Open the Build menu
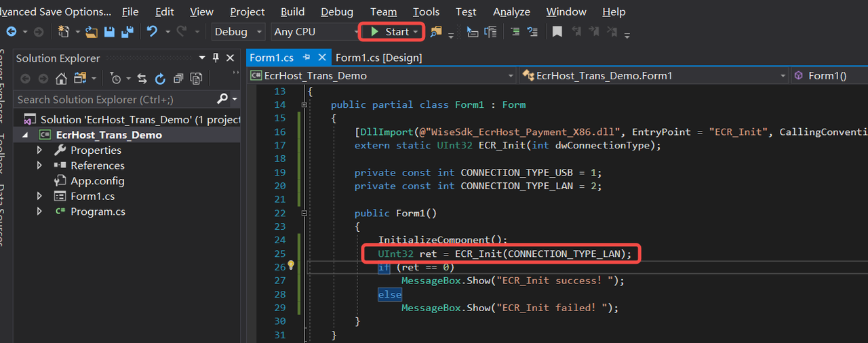Screen dimensions: 868x343 click(x=292, y=12)
